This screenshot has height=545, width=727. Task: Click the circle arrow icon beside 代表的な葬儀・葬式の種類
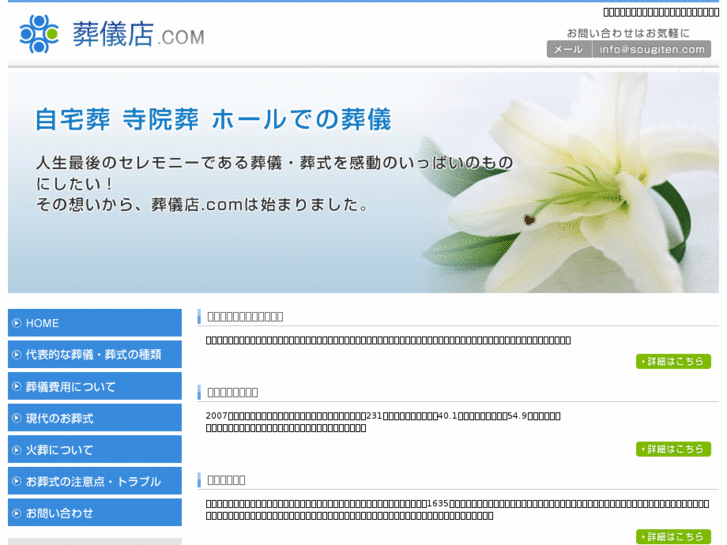(17, 355)
